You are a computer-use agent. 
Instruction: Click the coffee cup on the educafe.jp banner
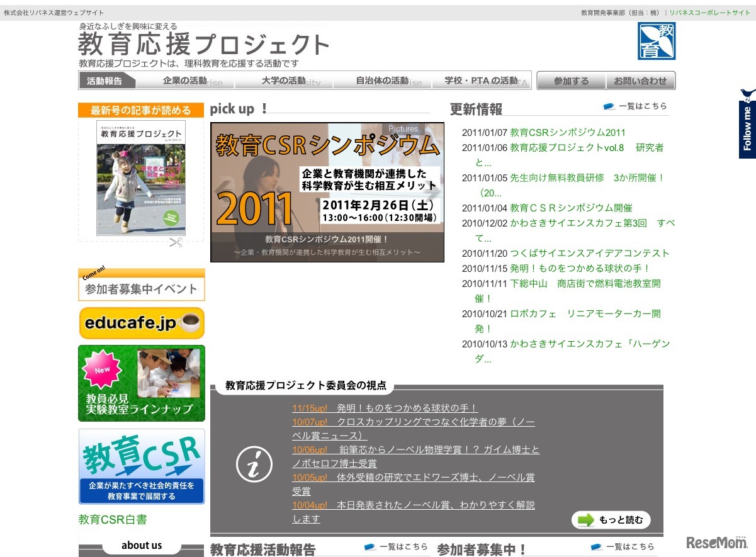tap(190, 322)
